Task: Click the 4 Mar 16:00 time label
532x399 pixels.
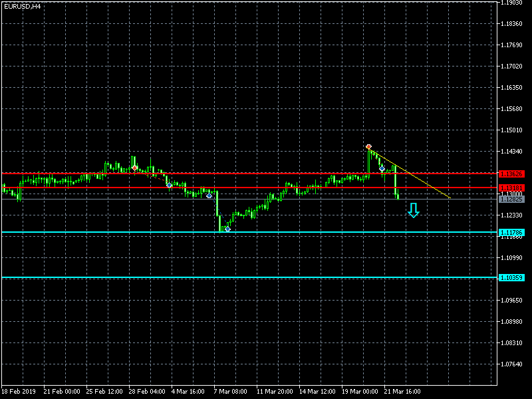Action: coord(188,392)
